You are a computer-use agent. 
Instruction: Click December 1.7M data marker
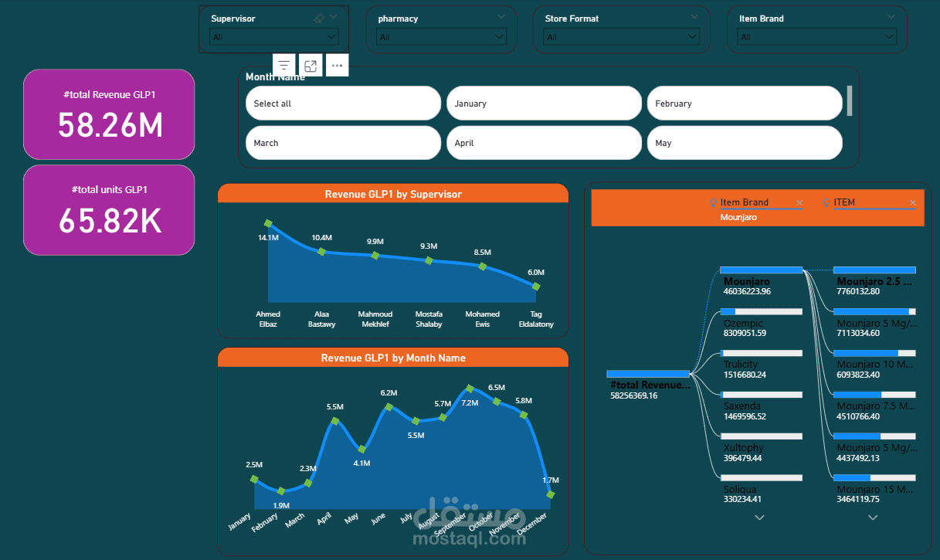551,494
